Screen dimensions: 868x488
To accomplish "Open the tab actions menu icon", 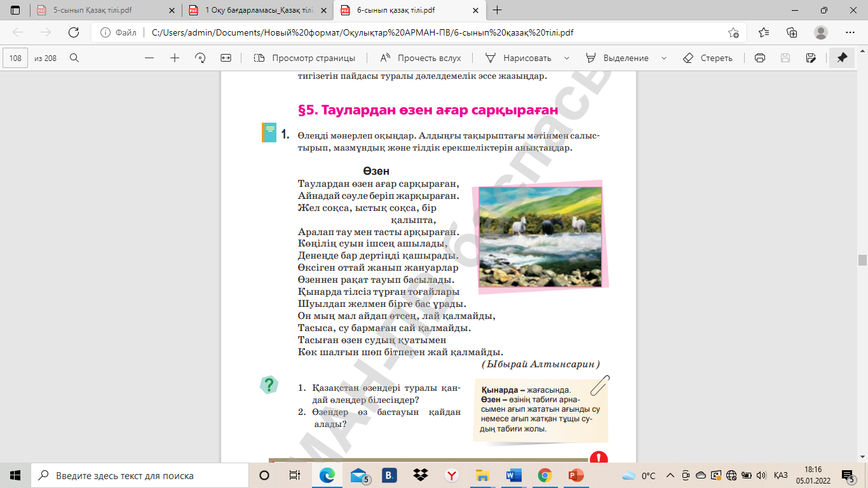I will pyautogui.click(x=15, y=10).
